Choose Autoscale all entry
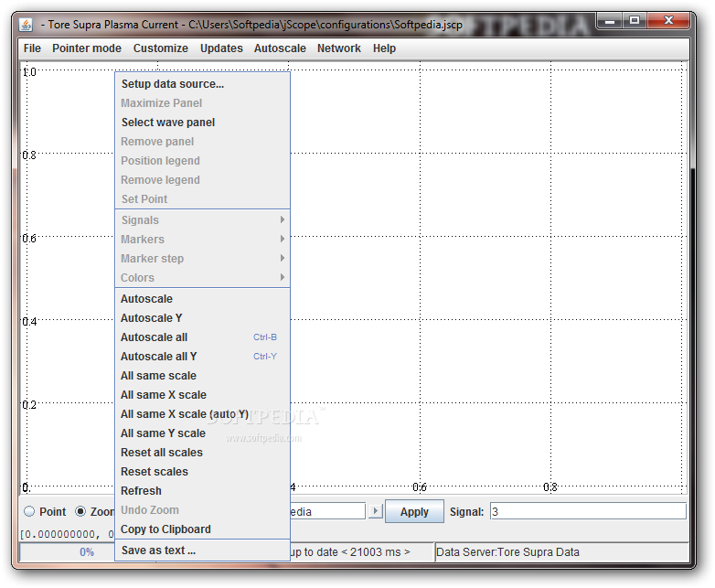715x588 pixels. [202, 337]
